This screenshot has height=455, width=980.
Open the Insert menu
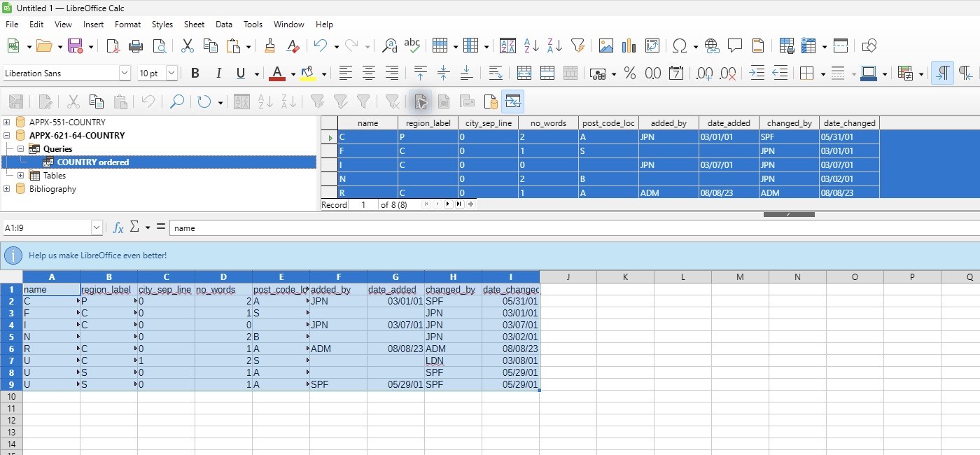[x=93, y=24]
